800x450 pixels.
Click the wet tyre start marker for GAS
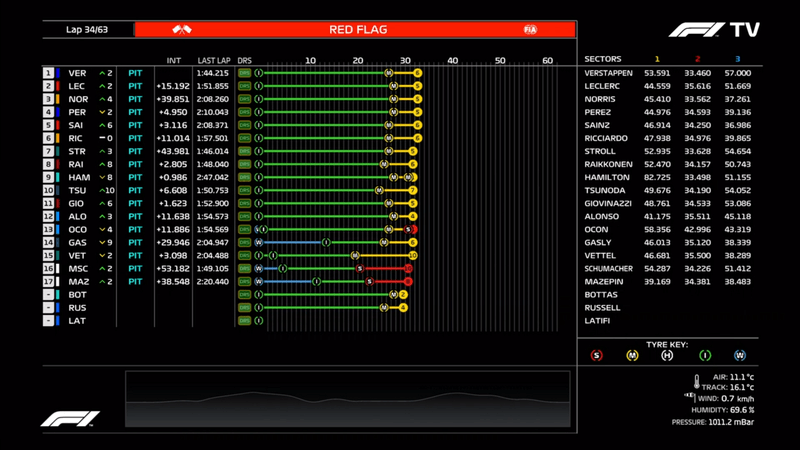point(259,243)
